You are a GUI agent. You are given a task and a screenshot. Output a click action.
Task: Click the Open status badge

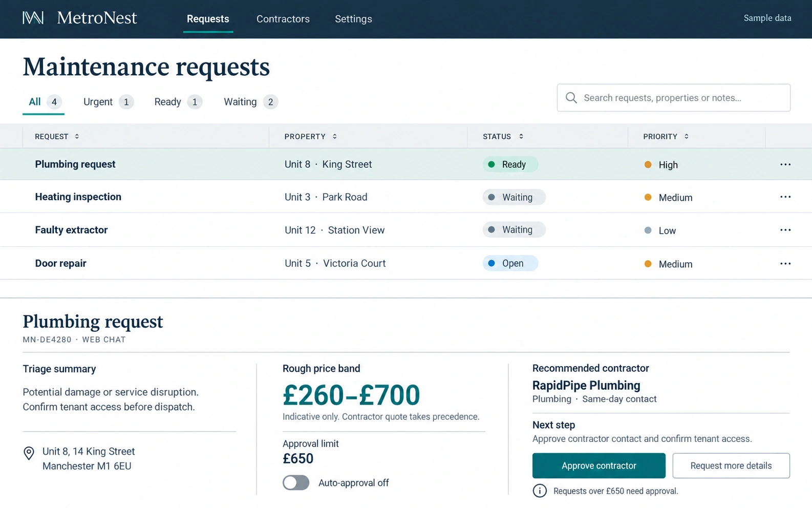click(510, 263)
